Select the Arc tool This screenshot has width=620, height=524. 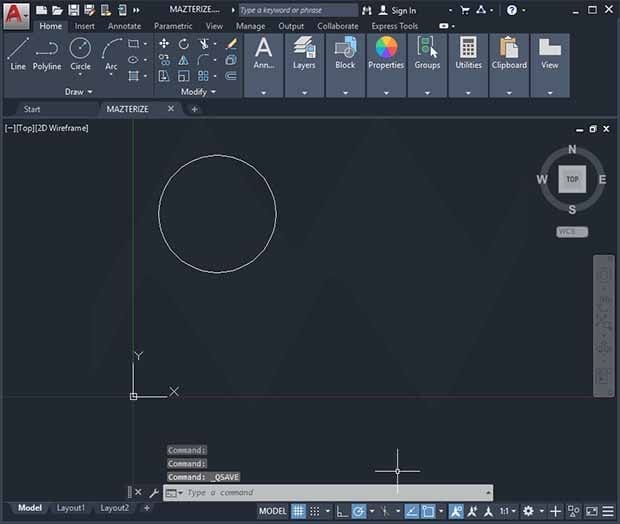pos(111,54)
